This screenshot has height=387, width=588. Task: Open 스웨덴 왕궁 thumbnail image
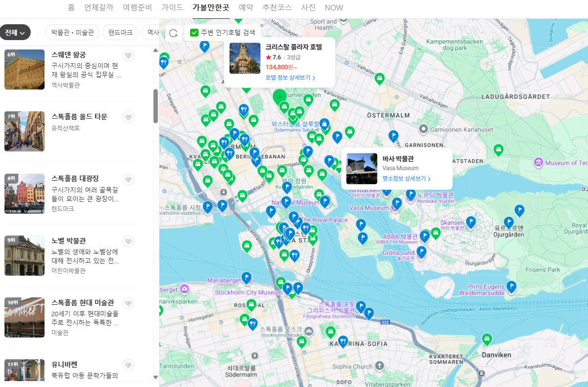24,69
